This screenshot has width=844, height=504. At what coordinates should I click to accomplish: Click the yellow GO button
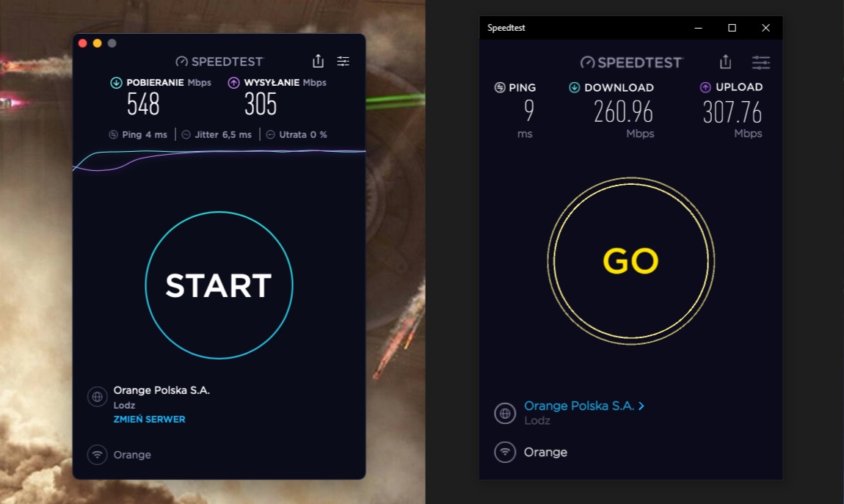(x=631, y=261)
